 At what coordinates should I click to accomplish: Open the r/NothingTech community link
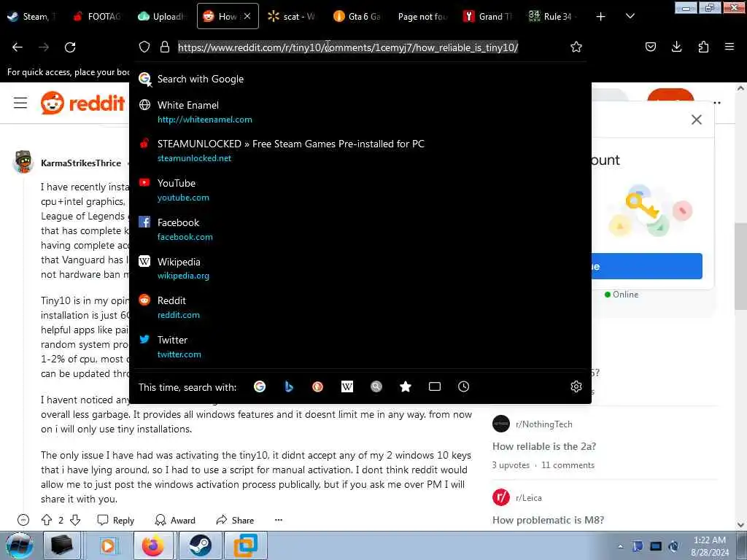tap(544, 424)
